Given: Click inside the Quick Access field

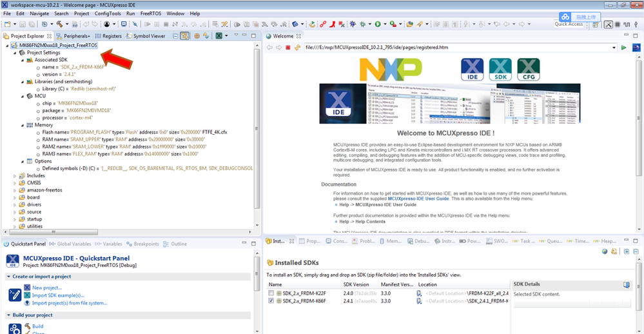Looking at the screenshot, I should coord(569,25).
